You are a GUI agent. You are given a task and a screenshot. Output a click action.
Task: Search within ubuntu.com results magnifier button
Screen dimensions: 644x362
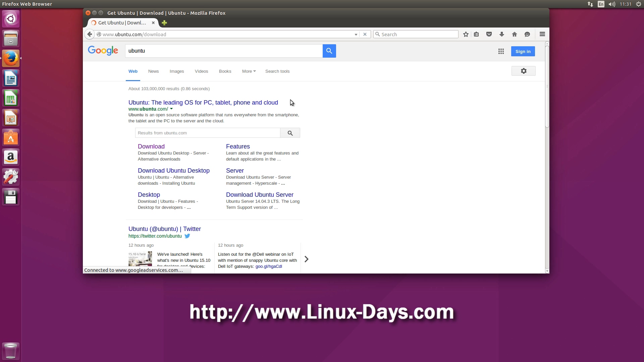point(290,133)
